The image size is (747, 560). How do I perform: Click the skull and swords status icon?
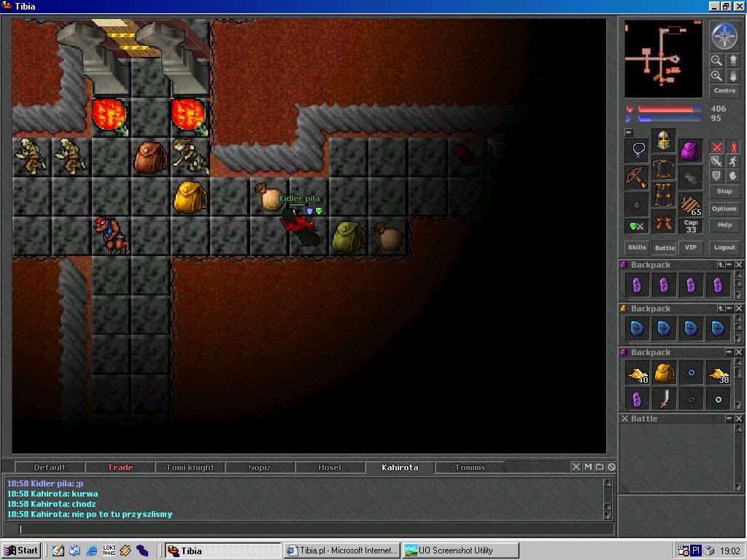pos(638,227)
